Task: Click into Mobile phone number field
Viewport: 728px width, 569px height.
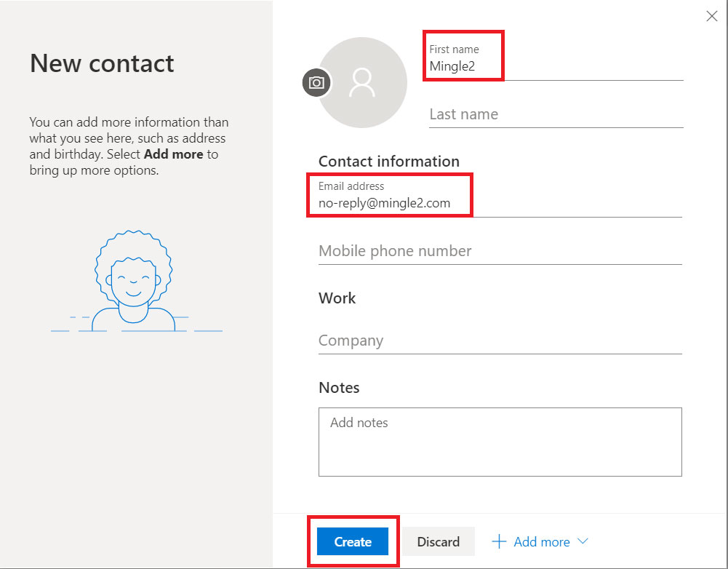Action: pyautogui.click(x=499, y=251)
